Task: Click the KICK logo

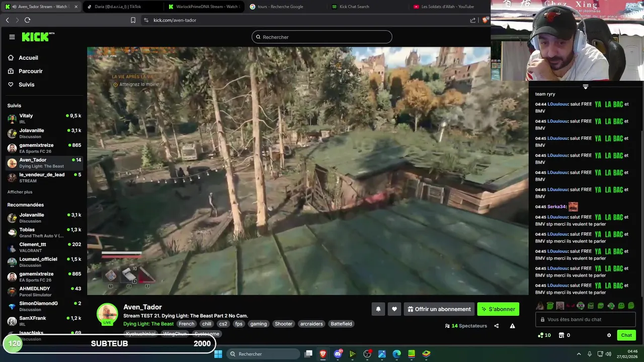Action: tap(38, 37)
